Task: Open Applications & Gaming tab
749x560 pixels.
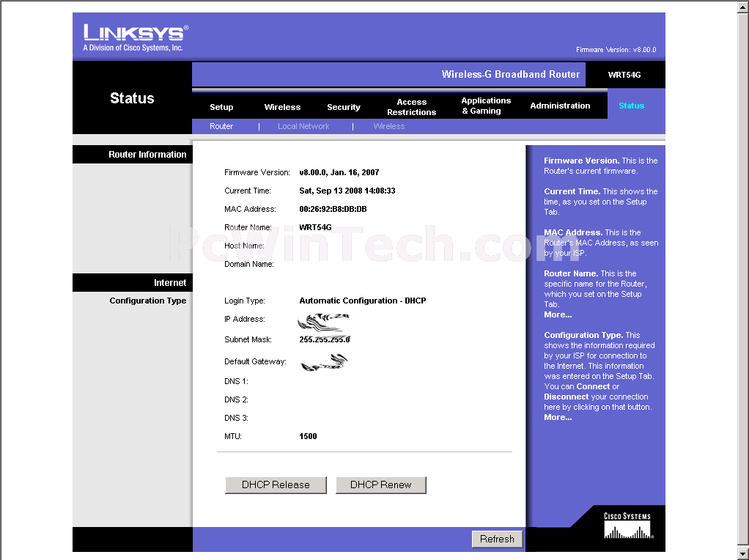Action: 486,106
